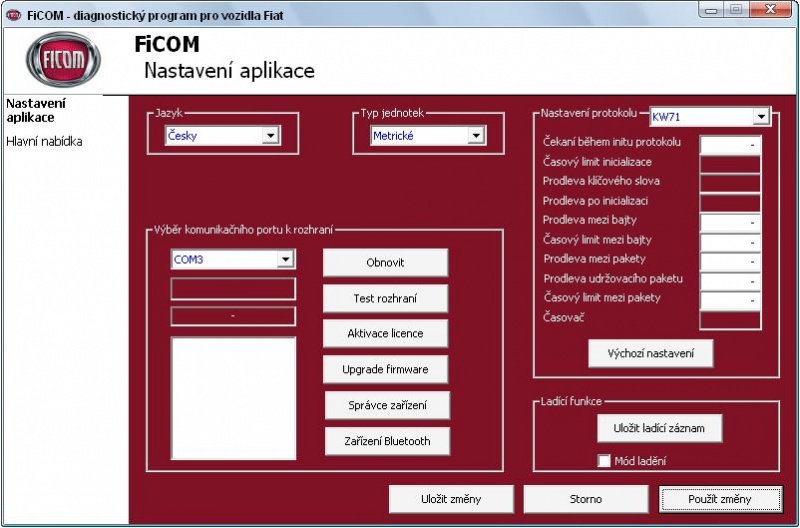
Task: Click the Obnovit button
Action: [385, 262]
